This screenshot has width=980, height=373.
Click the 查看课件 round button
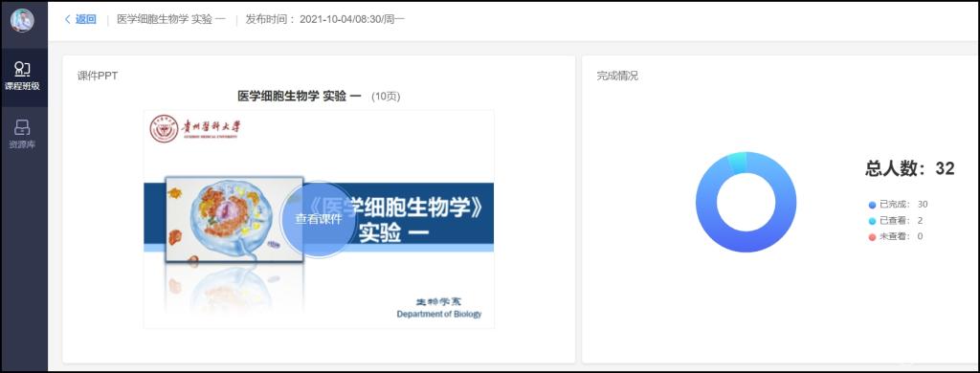coord(318,219)
